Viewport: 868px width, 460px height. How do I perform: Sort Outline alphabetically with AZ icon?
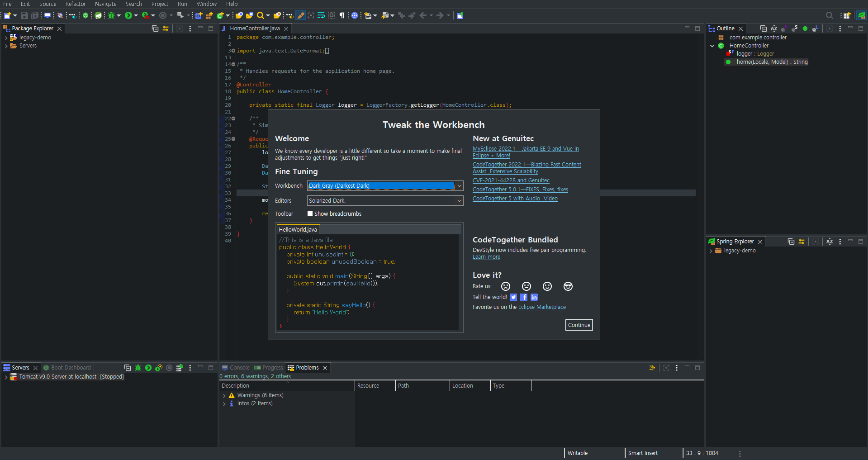pos(774,28)
